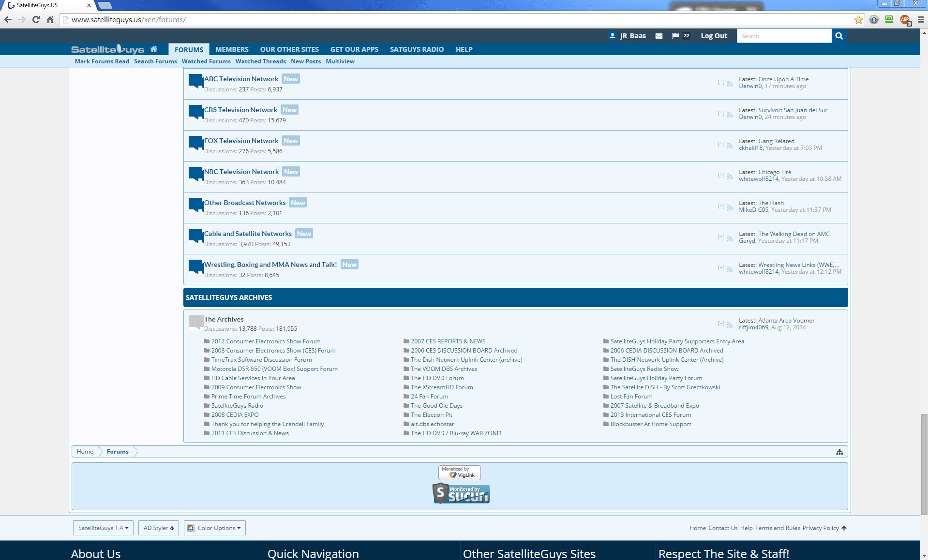Click the home icon beside SatelliteGuys logo
Viewport: 928px width, 560px height.
coord(154,49)
